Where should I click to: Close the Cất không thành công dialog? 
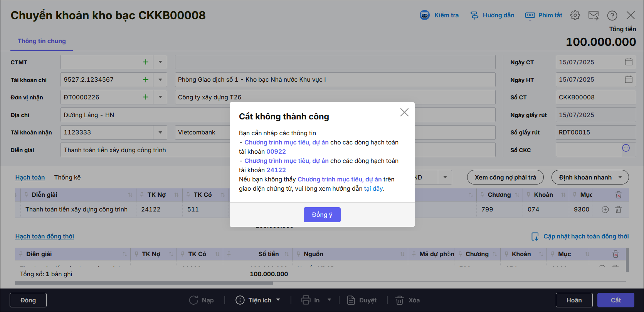point(404,112)
